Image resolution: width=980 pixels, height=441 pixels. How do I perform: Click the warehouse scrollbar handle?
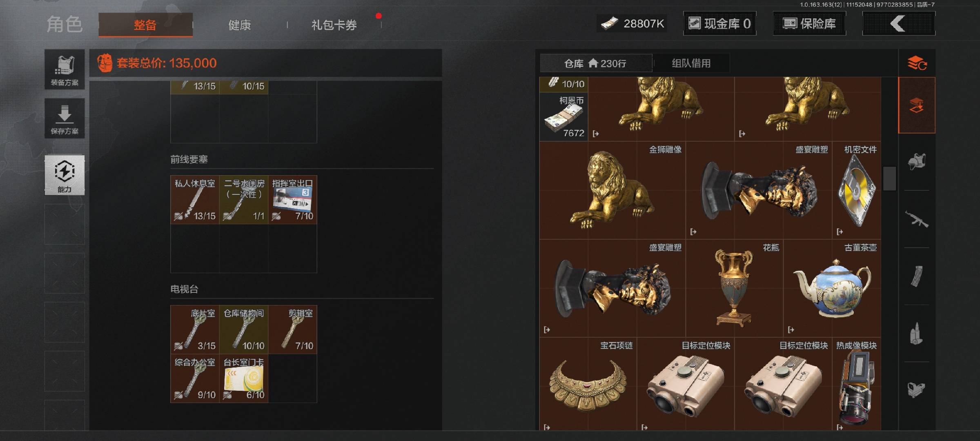pos(889,178)
